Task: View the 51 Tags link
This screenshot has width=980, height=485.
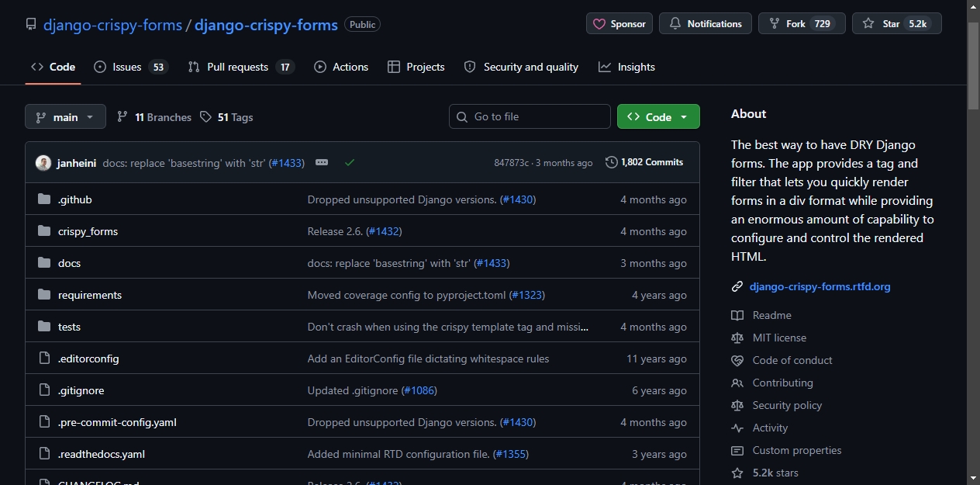Action: [x=226, y=117]
